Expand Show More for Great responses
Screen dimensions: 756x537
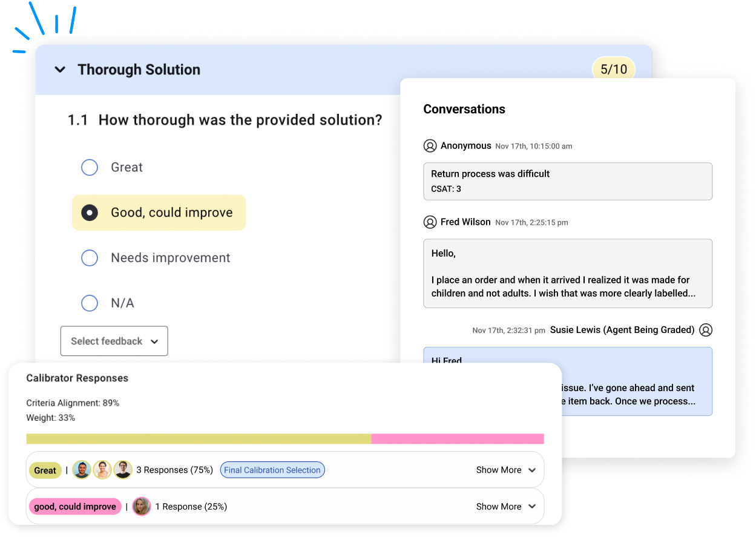(505, 470)
